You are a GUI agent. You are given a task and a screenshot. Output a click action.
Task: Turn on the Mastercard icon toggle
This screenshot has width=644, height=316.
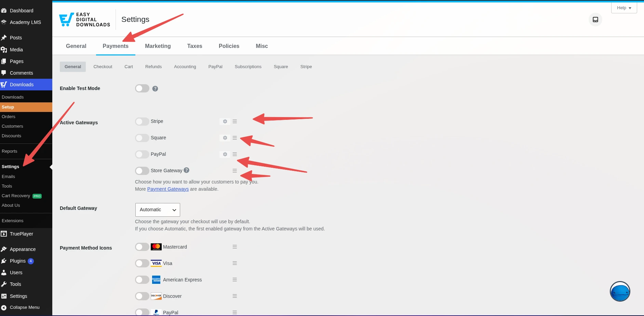click(x=142, y=247)
